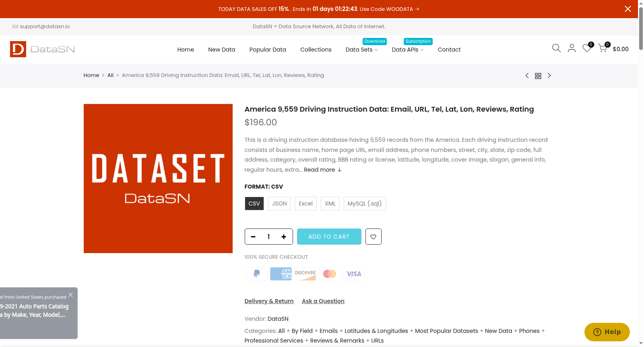Open the New Data menu item

tap(222, 50)
